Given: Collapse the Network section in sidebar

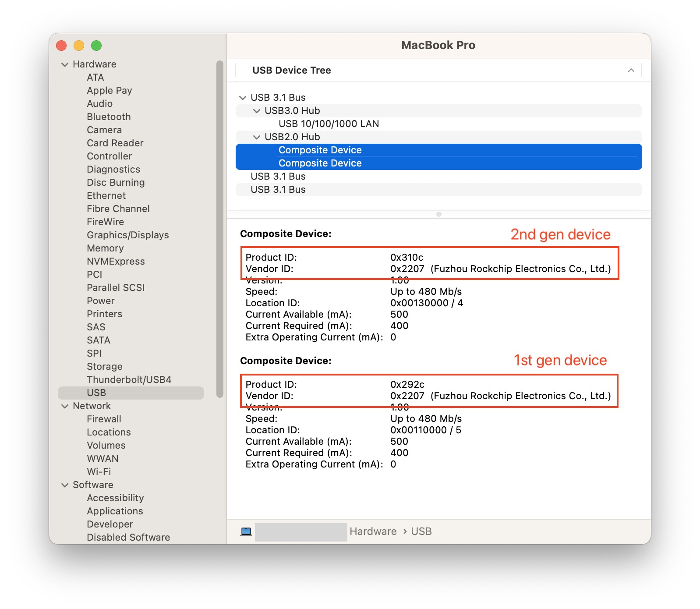Looking at the screenshot, I should click(65, 406).
